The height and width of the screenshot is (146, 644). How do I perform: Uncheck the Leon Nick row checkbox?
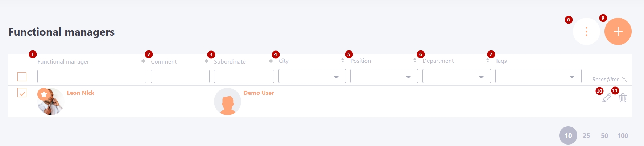(22, 93)
